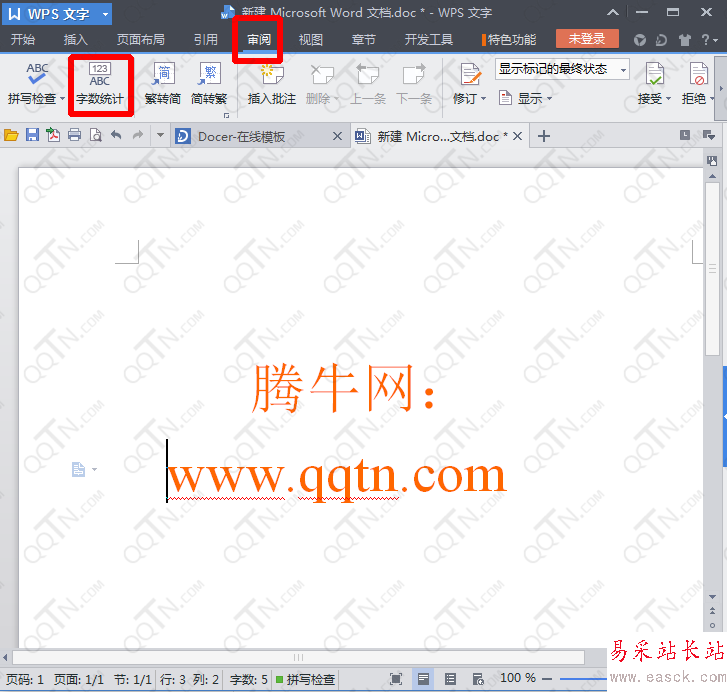Open WPS 文字 application menu dropdown

click(x=106, y=14)
